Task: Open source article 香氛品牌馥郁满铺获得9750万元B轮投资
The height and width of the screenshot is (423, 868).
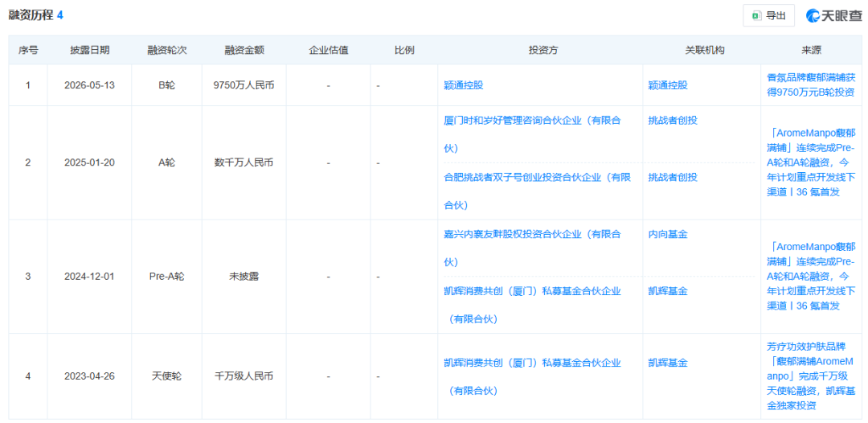Action: (811, 85)
